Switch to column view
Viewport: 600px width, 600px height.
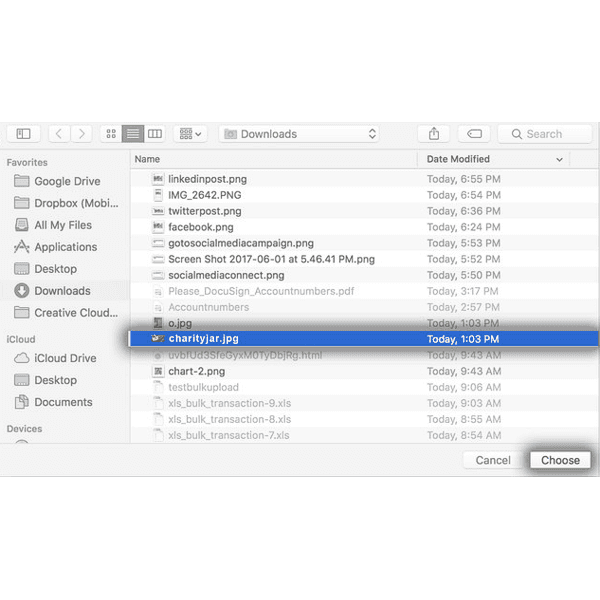154,134
